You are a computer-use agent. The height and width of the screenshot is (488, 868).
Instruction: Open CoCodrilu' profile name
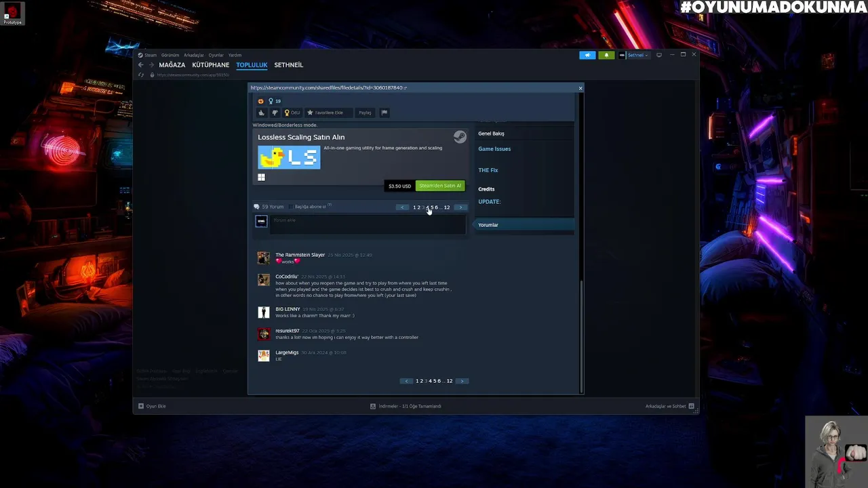tap(287, 277)
